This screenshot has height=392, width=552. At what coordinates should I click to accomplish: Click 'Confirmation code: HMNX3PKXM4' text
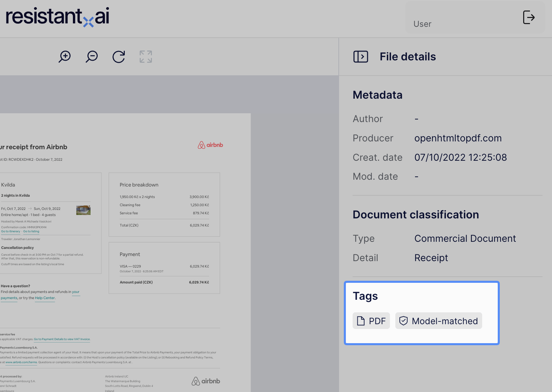(x=24, y=227)
